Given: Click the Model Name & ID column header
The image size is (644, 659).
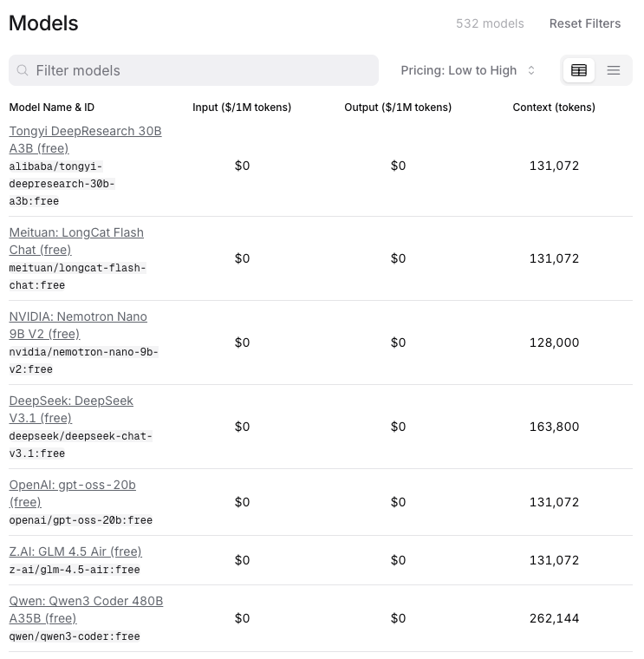Looking at the screenshot, I should [x=52, y=108].
